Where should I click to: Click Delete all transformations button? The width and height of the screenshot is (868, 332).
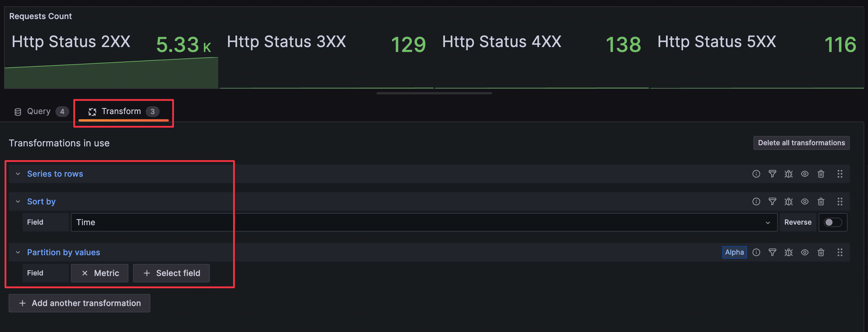[x=801, y=143]
